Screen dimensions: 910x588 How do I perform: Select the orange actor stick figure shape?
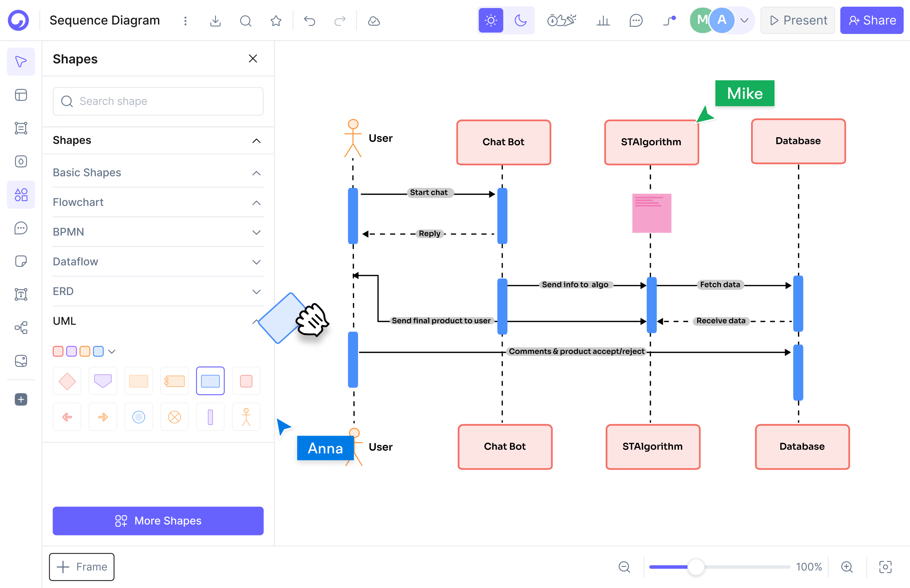(246, 417)
